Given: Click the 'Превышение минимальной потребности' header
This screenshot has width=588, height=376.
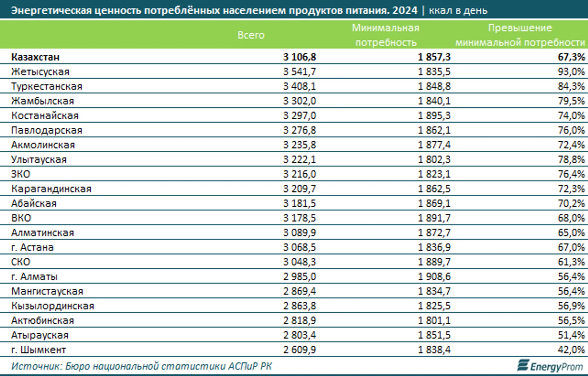Looking at the screenshot, I should point(520,35).
